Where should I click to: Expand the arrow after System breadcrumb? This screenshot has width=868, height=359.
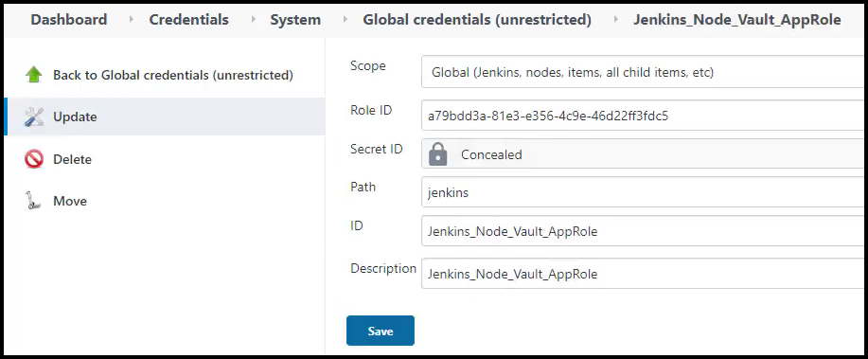(345, 20)
